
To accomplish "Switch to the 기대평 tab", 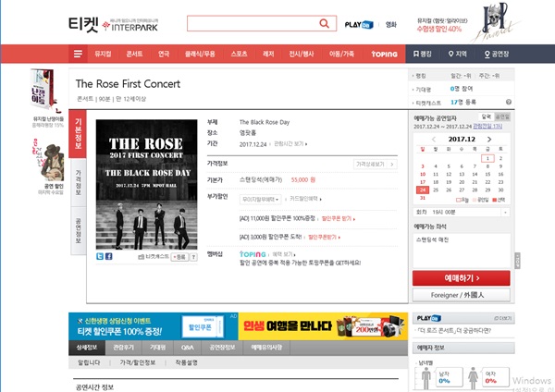I will click(157, 348).
